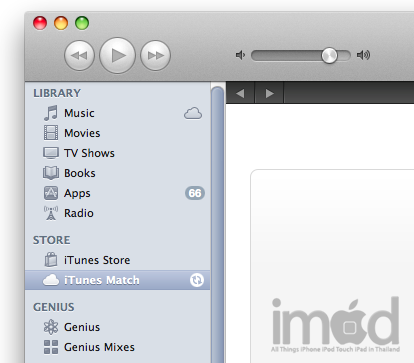Click the iTunes Store shopping bag icon
This screenshot has height=363, width=414.
point(51,260)
